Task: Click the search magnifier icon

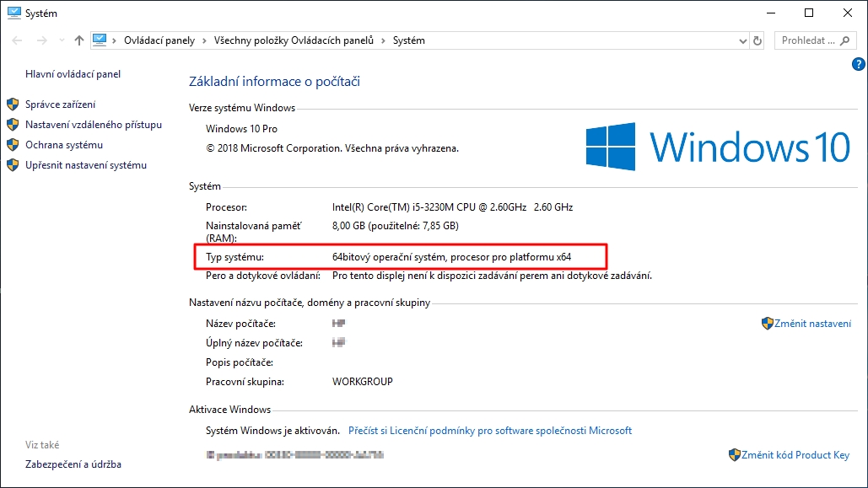Action: [x=845, y=40]
